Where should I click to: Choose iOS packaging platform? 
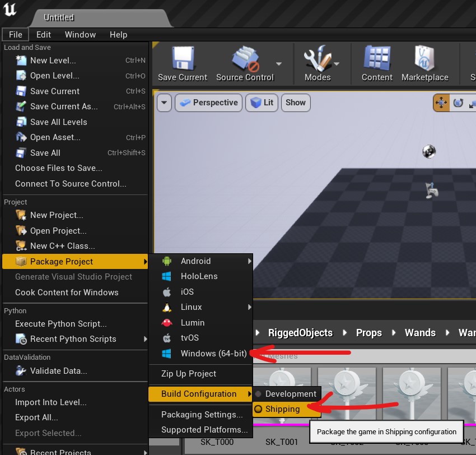(200, 292)
